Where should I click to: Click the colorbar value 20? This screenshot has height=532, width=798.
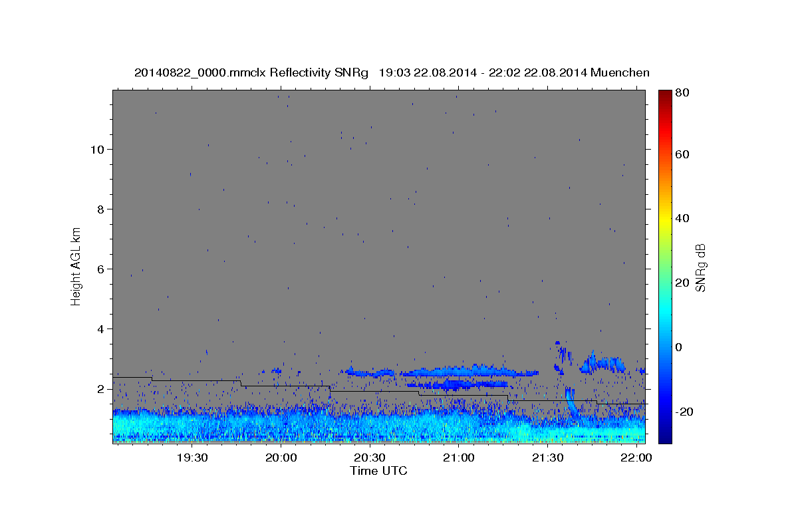coord(683,283)
